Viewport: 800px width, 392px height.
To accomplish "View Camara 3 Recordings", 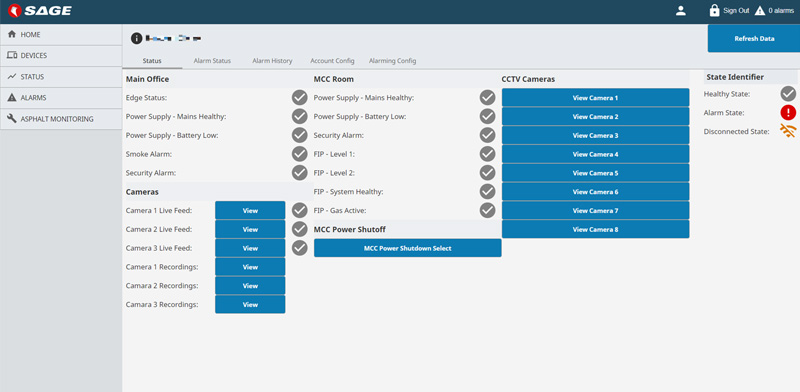I will point(250,304).
